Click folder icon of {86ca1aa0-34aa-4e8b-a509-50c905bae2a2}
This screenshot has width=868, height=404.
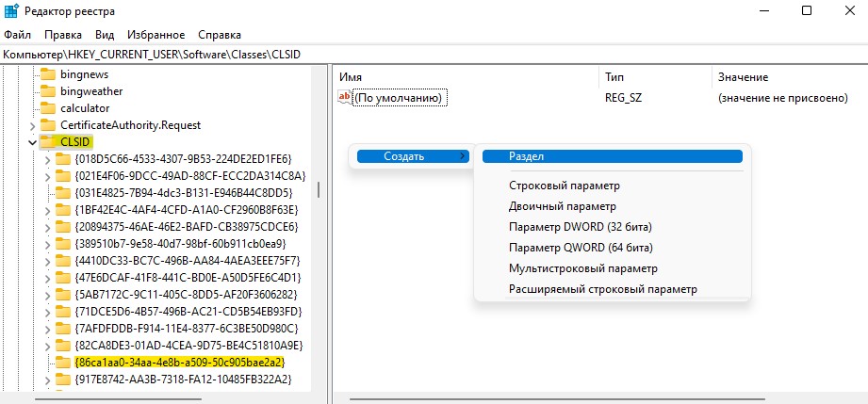pos(62,362)
